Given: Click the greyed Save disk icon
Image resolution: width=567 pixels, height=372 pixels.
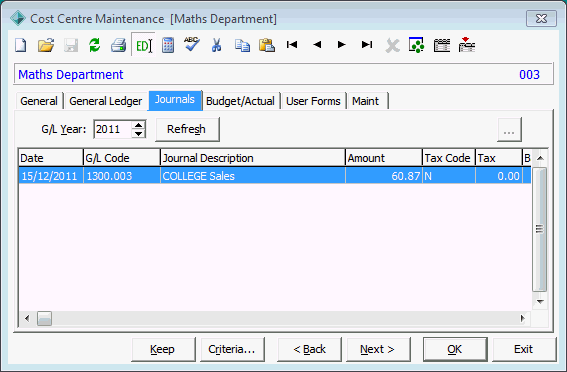Looking at the screenshot, I should [71, 46].
